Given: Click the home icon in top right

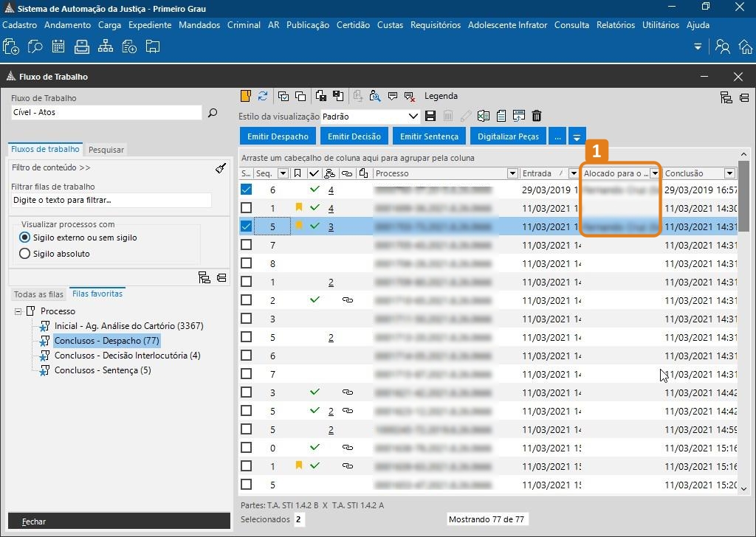Looking at the screenshot, I should click(745, 47).
